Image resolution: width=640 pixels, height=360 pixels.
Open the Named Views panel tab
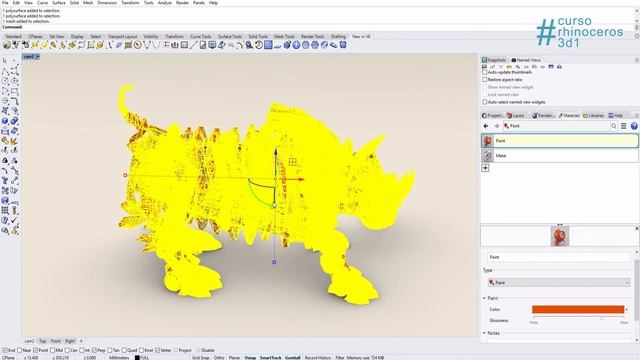[x=526, y=60]
